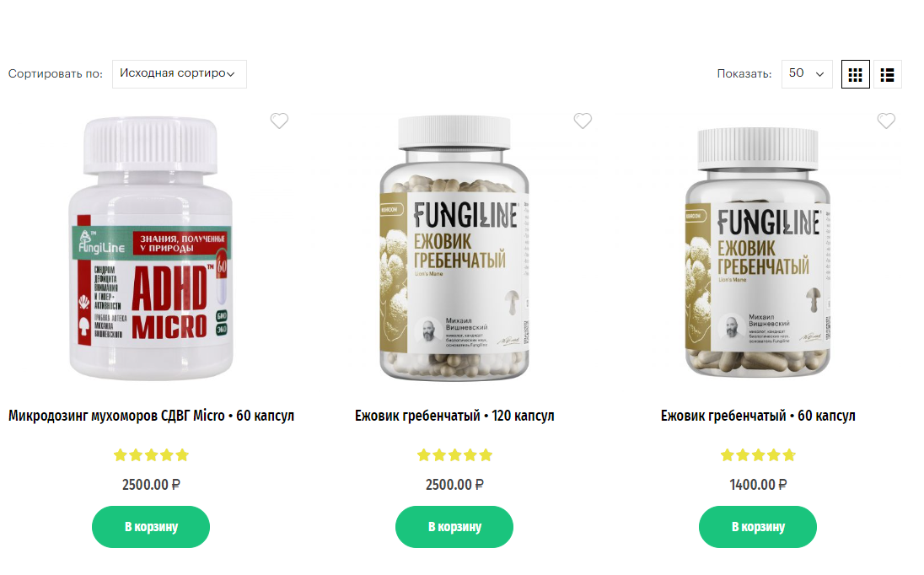This screenshot has height=575, width=924.
Task: Click the ADHD Micro bottle image
Action: coord(151,248)
